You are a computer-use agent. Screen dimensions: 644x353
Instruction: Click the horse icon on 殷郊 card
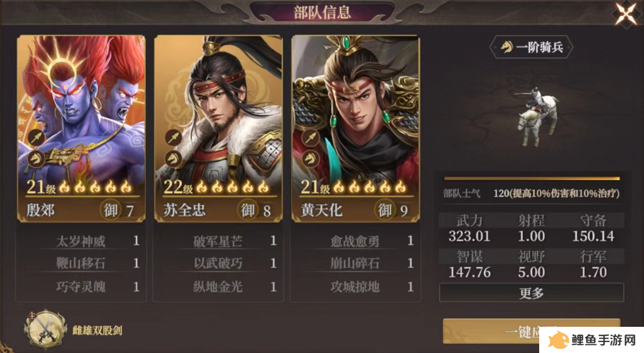36,158
